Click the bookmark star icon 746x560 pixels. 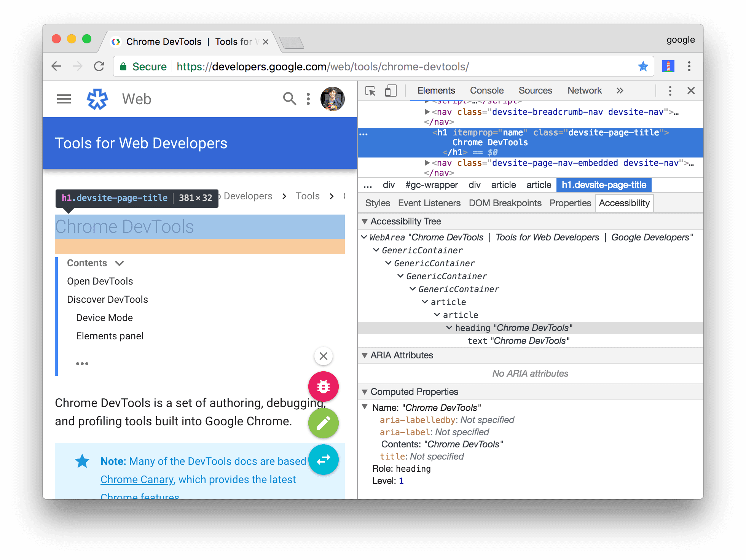point(642,67)
